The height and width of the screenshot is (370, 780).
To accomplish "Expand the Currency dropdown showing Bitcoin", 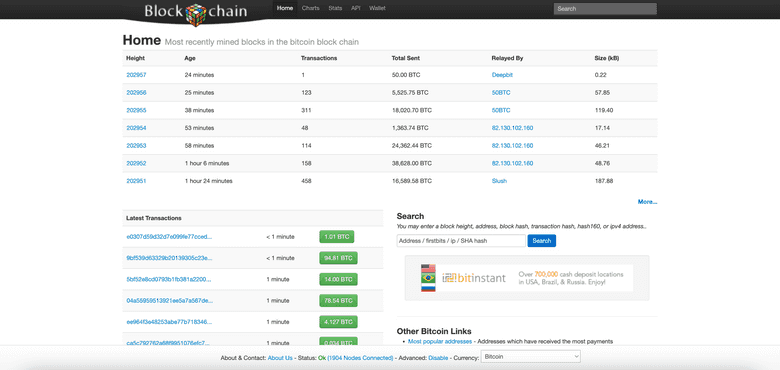I will click(531, 357).
